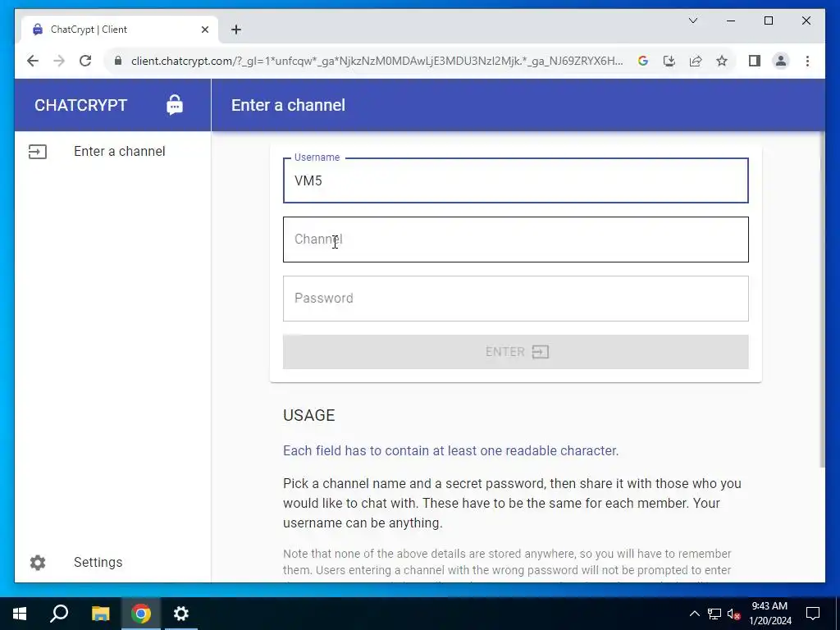Click the Google icon in address bar
The image size is (840, 630).
643,61
